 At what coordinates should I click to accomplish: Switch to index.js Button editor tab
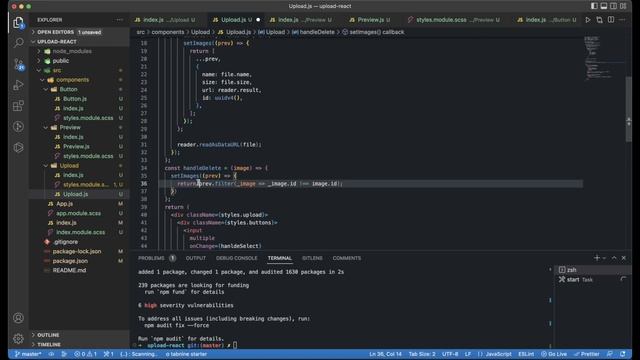pos(547,20)
